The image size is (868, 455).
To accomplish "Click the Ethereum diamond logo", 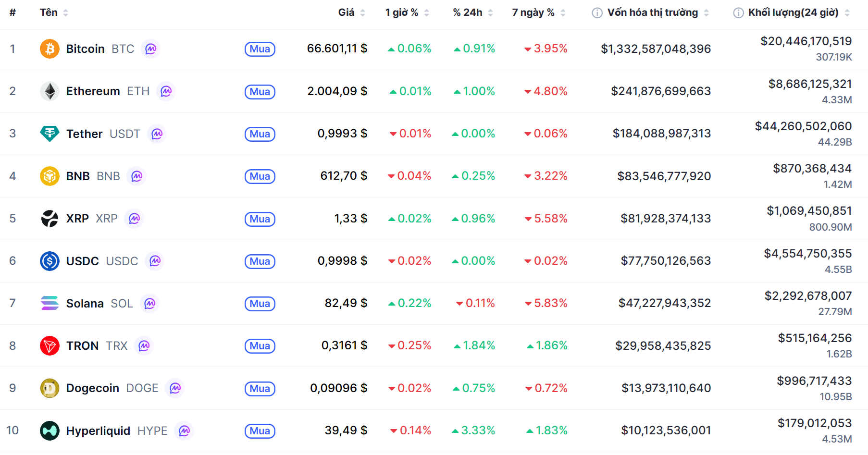I will click(x=50, y=91).
